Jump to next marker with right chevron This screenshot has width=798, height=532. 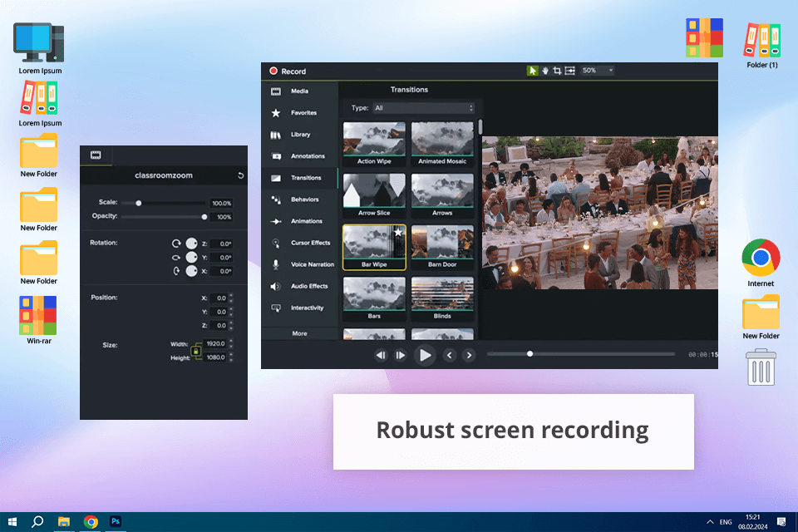coord(469,355)
